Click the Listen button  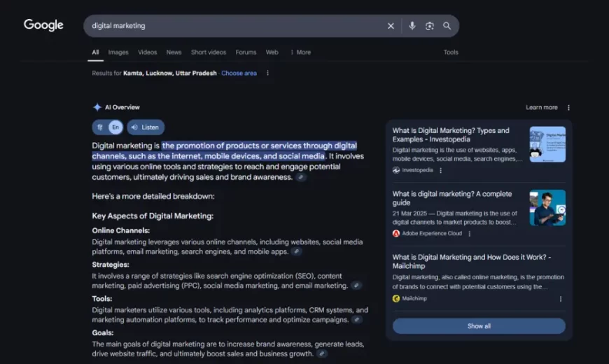point(146,127)
